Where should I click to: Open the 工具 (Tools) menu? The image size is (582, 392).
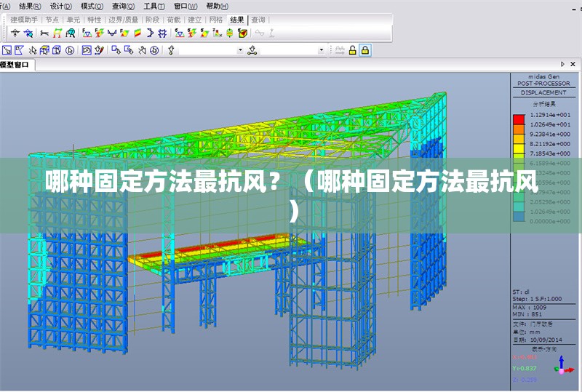coord(152,5)
